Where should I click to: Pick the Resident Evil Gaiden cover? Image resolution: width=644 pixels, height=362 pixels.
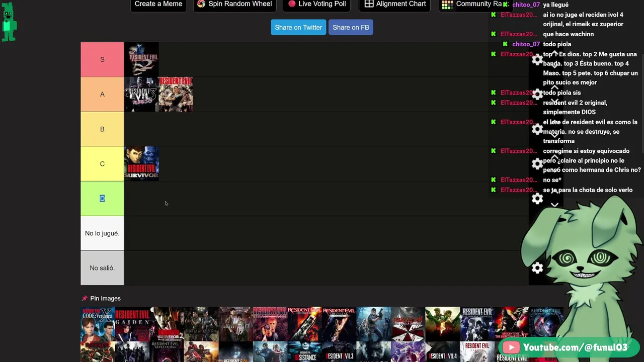[x=132, y=324]
